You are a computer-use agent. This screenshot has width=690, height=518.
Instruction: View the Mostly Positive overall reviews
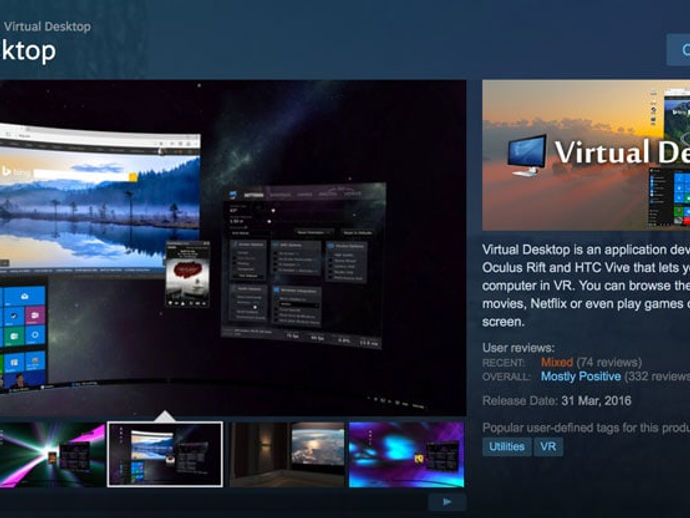581,377
